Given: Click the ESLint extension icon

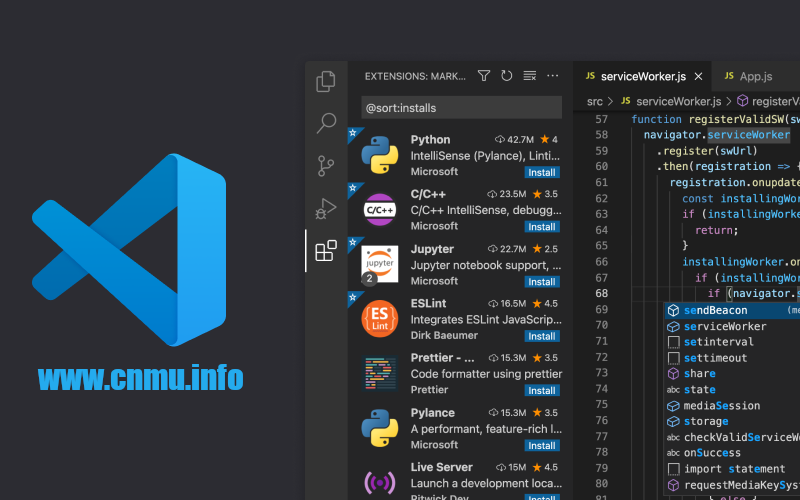Looking at the screenshot, I should [380, 319].
